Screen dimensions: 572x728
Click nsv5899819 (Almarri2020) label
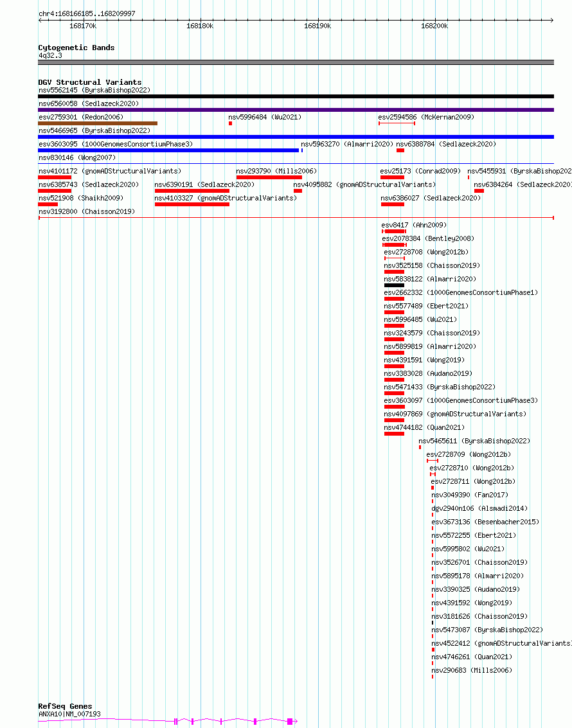[430, 346]
